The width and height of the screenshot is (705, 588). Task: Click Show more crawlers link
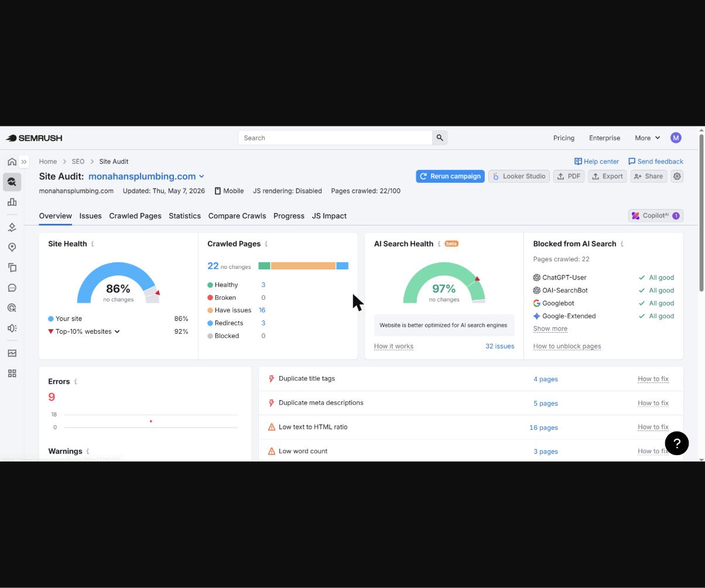(x=550, y=329)
